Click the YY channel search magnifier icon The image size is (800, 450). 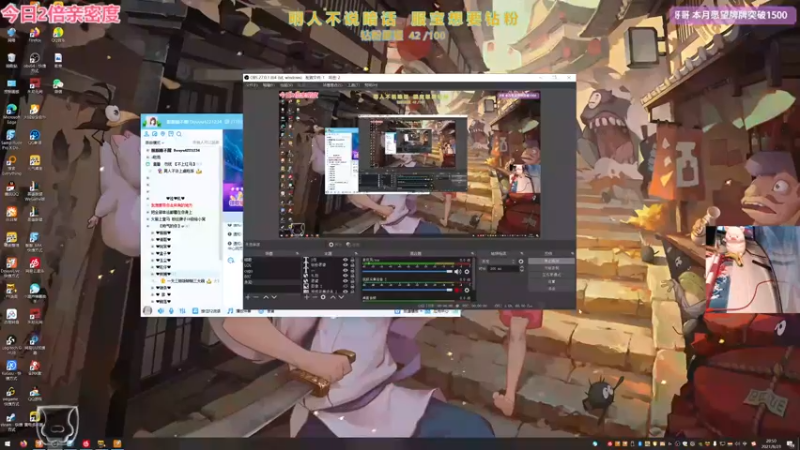[179, 134]
